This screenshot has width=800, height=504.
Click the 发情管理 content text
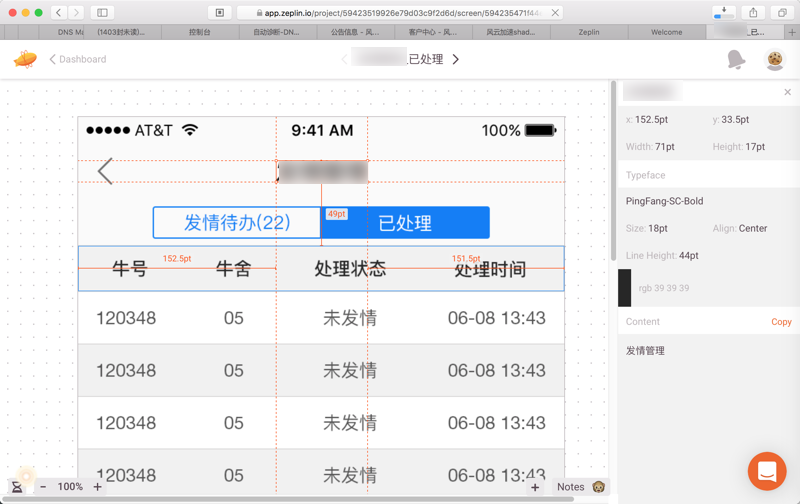[x=645, y=351]
